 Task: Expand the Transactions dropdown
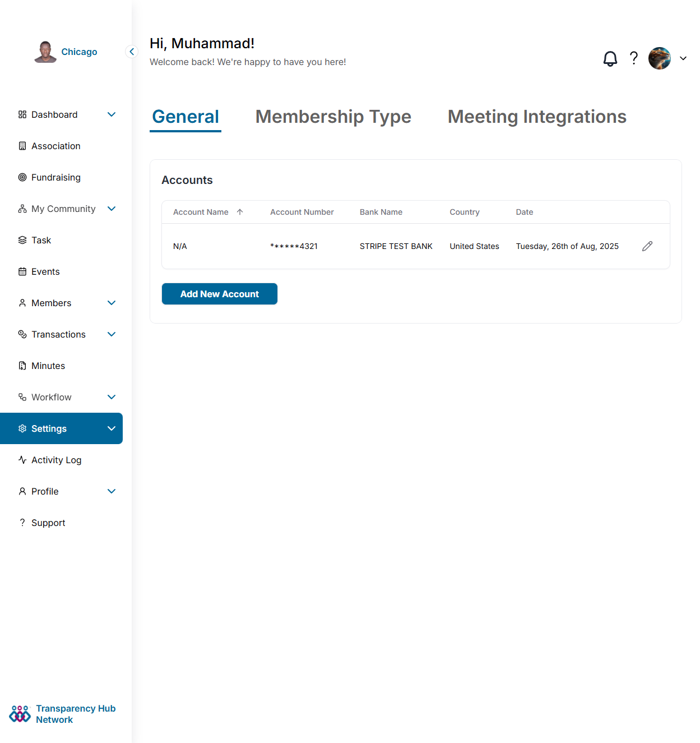(112, 334)
